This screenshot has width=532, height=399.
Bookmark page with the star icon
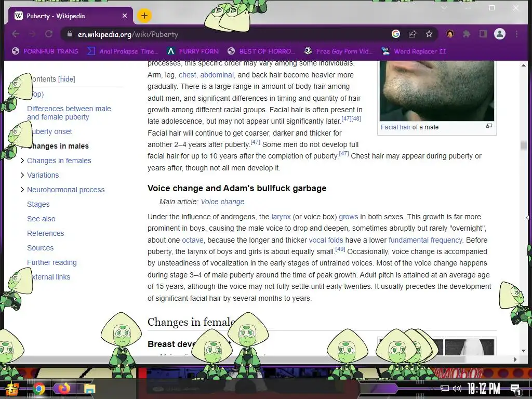pyautogui.click(x=429, y=34)
